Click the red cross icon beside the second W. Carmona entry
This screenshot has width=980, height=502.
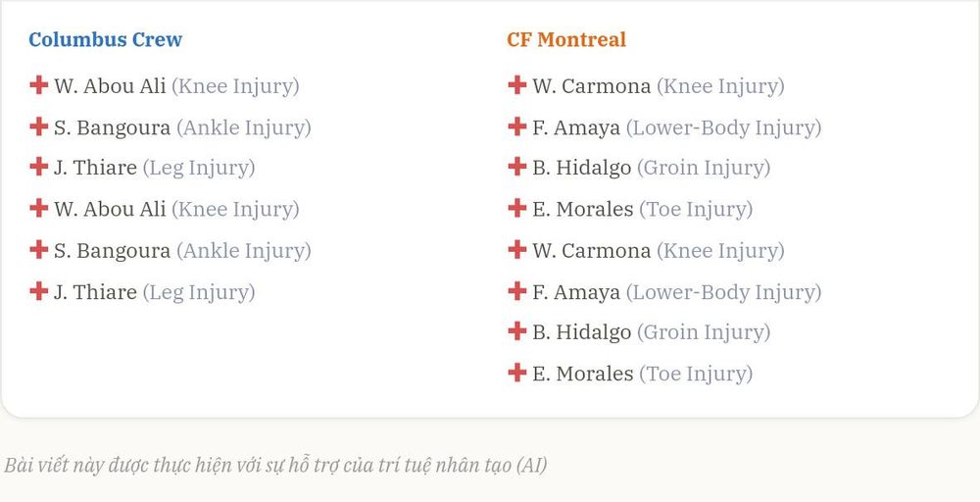coord(516,249)
